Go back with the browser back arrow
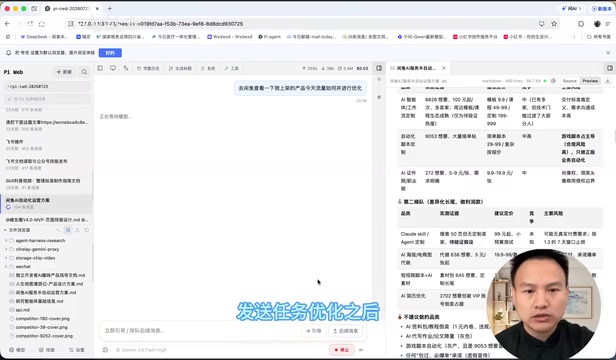 [7, 24]
